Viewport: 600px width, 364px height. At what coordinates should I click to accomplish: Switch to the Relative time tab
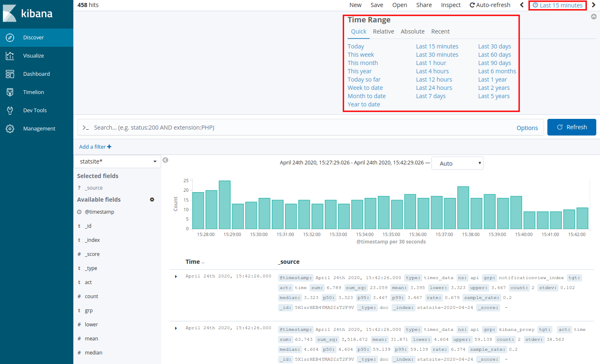[383, 31]
